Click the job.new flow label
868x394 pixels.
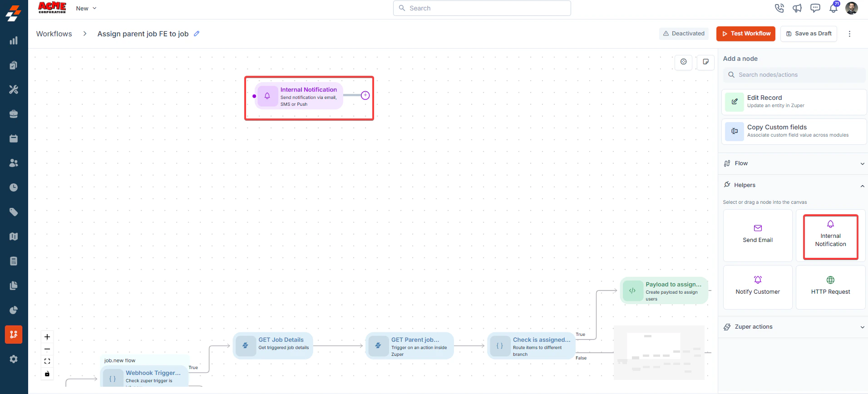pyautogui.click(x=120, y=360)
